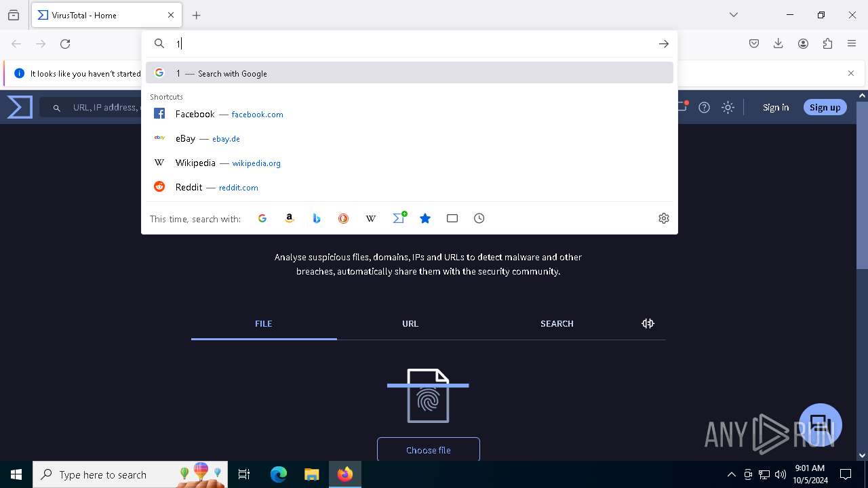868x488 pixels.
Task: Search this time with Wikipedia icon
Action: pyautogui.click(x=371, y=218)
